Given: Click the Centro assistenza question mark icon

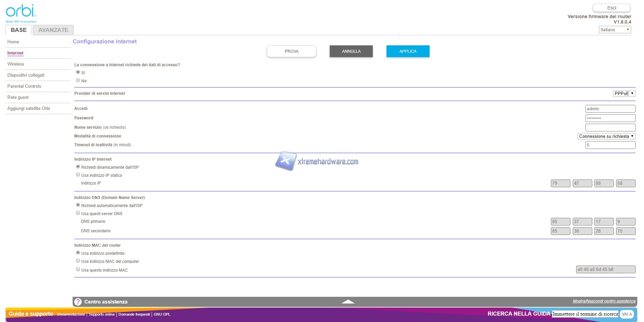Looking at the screenshot, I should click(x=78, y=302).
